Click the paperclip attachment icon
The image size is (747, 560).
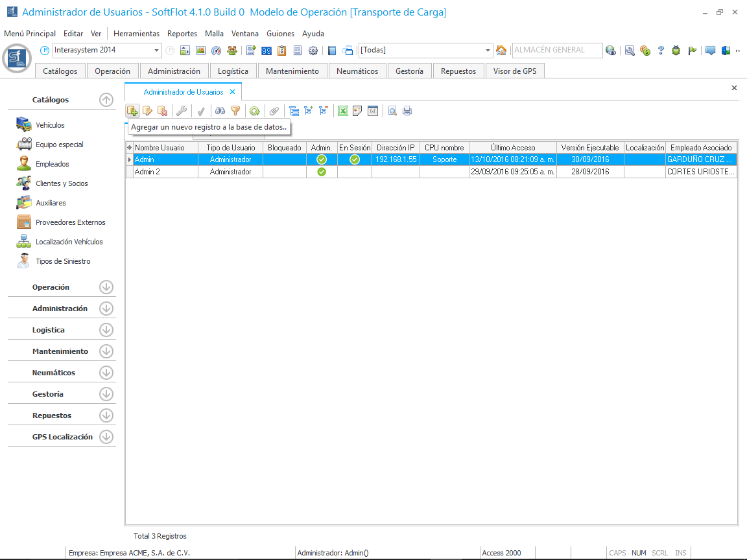[274, 111]
